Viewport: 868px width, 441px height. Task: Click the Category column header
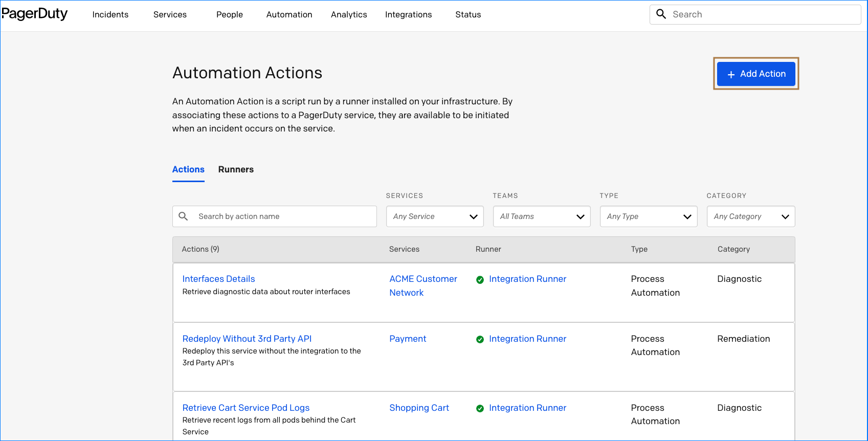click(733, 249)
